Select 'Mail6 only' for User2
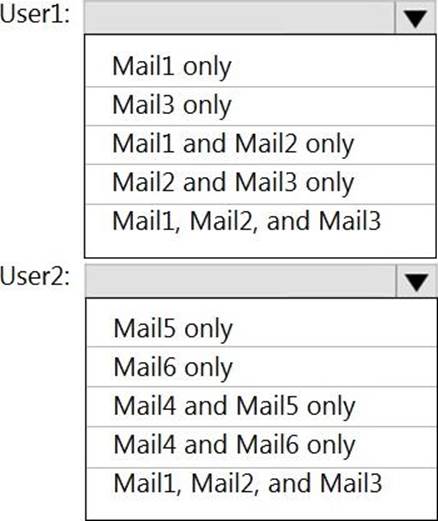The width and height of the screenshot is (438, 521). pyautogui.click(x=262, y=367)
